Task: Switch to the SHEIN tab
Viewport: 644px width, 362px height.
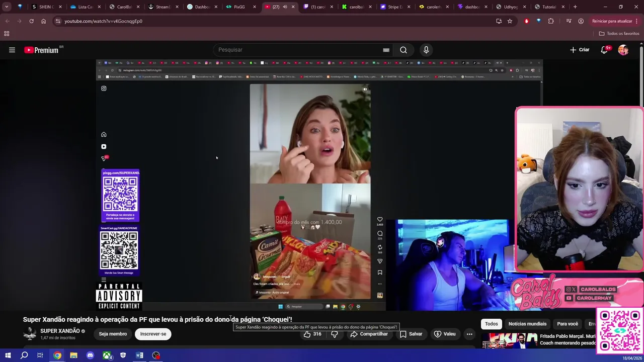Action: pos(46,7)
